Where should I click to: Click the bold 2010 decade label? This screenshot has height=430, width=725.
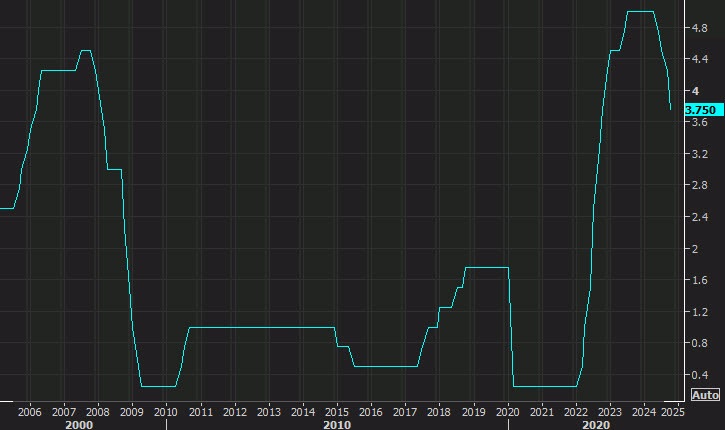[337, 424]
